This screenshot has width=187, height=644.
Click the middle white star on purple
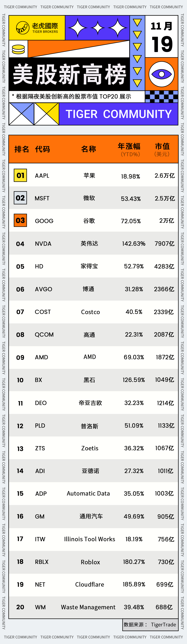tap(97, 28)
